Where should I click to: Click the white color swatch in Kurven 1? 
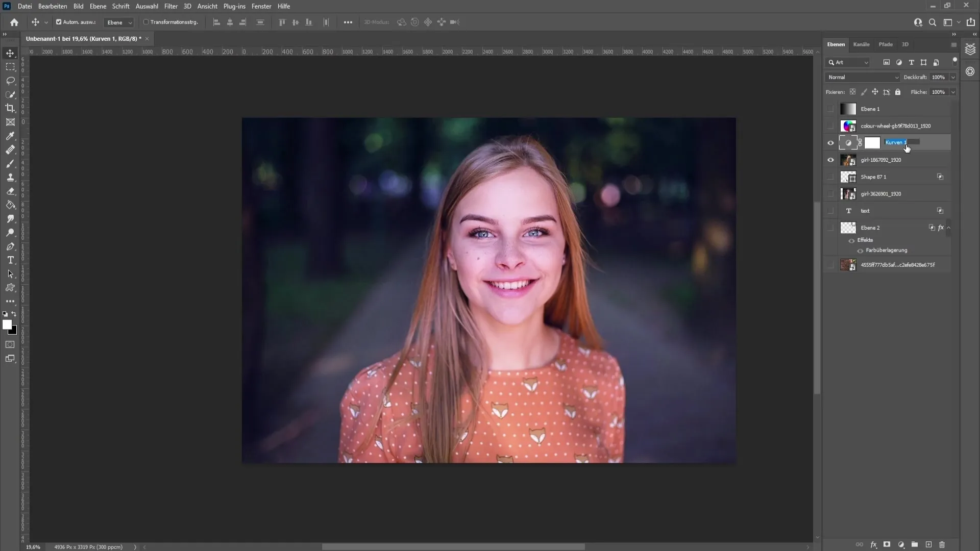873,143
